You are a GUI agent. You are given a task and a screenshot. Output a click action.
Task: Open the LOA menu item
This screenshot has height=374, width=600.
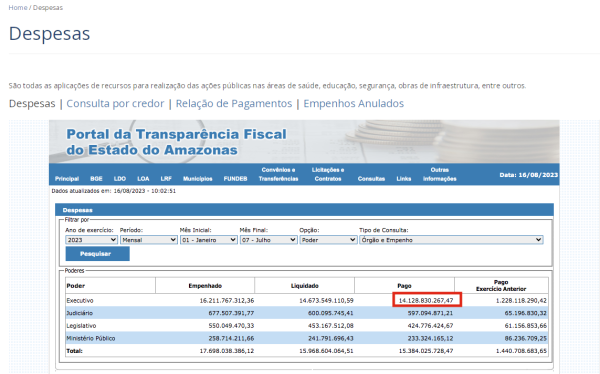pyautogui.click(x=143, y=179)
